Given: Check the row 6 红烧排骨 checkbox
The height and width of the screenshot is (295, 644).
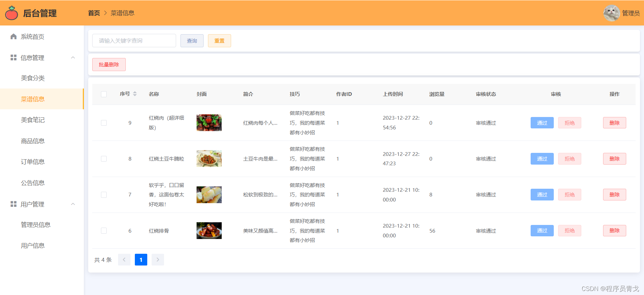Looking at the screenshot, I should click(104, 231).
